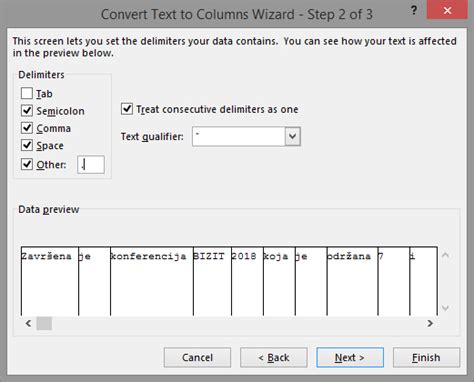Proceed with the Next > button

coord(350,358)
